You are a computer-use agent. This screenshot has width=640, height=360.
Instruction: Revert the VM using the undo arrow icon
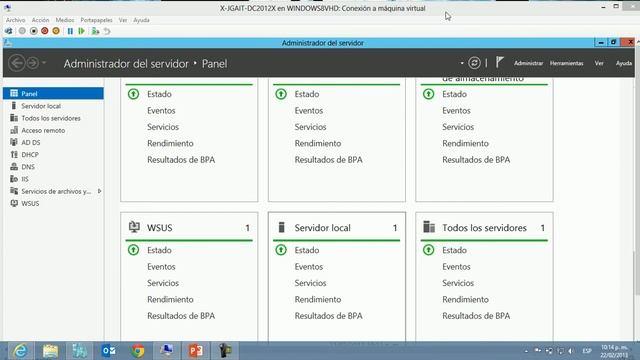pyautogui.click(x=107, y=31)
